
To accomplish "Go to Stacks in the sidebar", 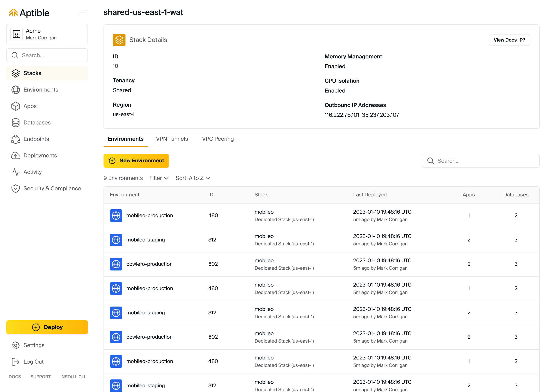I will tap(47, 73).
